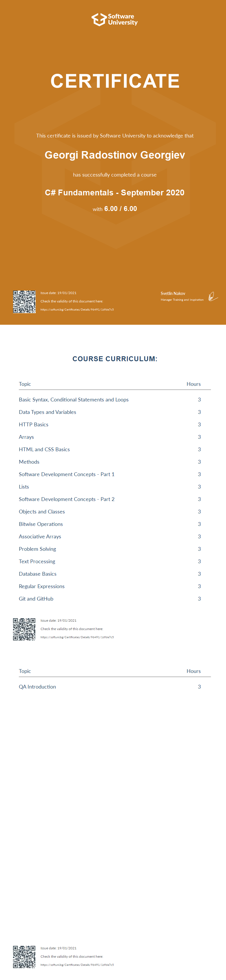Select the Bitwise Operations topic row
Screen dimensions: 226x980
pyautogui.click(x=41, y=524)
